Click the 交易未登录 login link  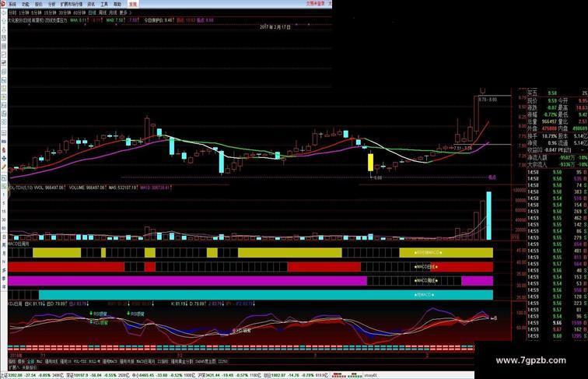314,3
